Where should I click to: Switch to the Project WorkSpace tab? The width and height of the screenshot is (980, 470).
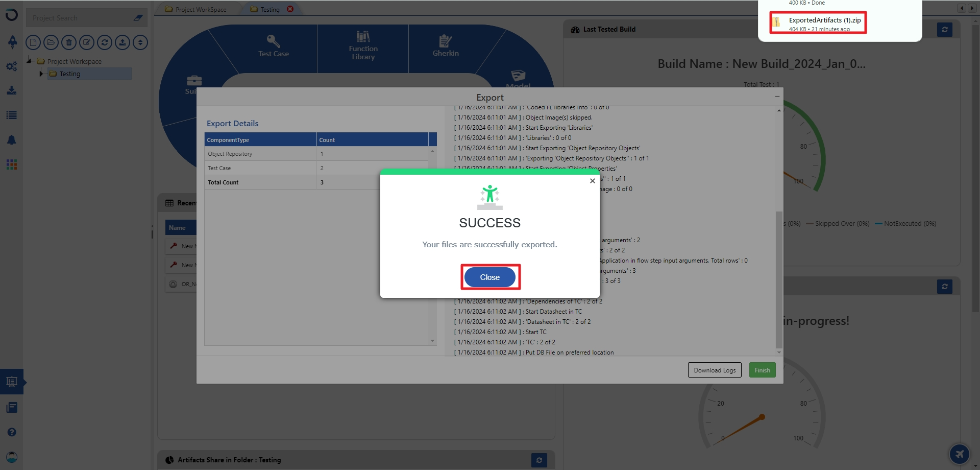(x=197, y=9)
